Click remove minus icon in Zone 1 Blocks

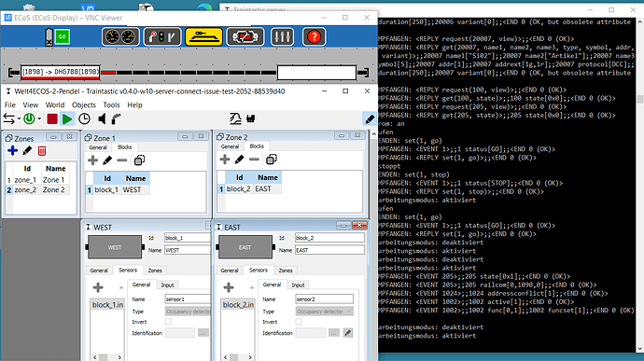click(122, 160)
